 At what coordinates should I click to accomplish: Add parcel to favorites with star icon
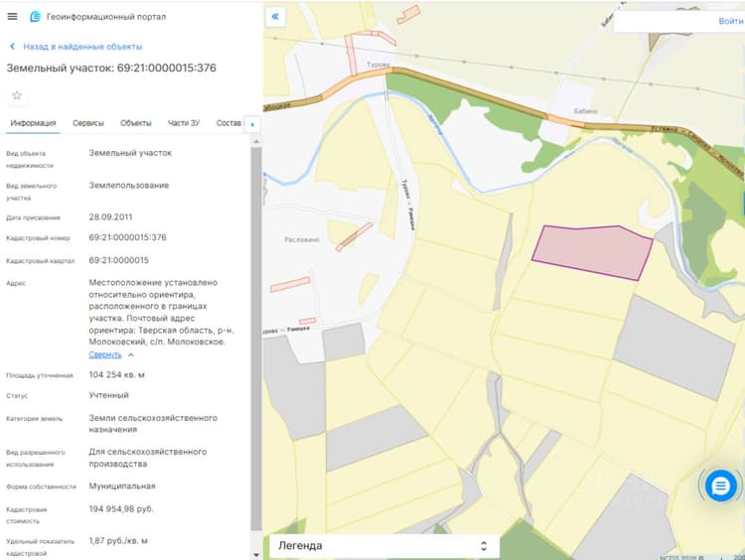17,95
